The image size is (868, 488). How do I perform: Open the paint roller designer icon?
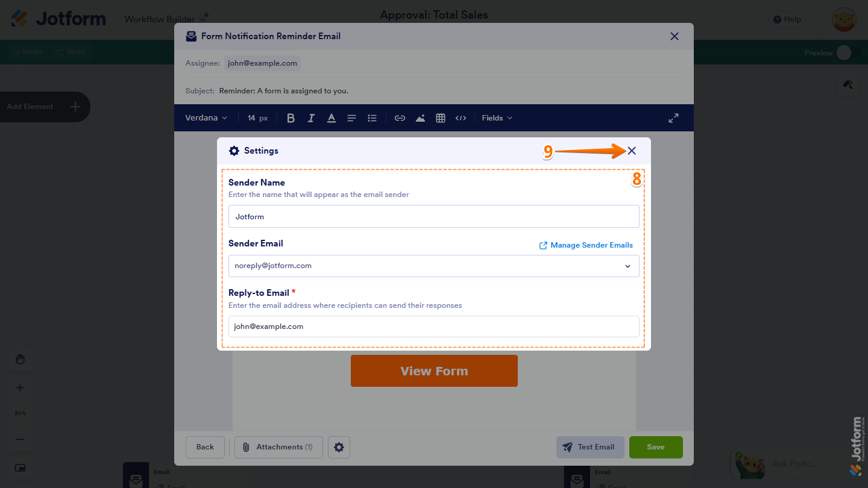click(848, 84)
